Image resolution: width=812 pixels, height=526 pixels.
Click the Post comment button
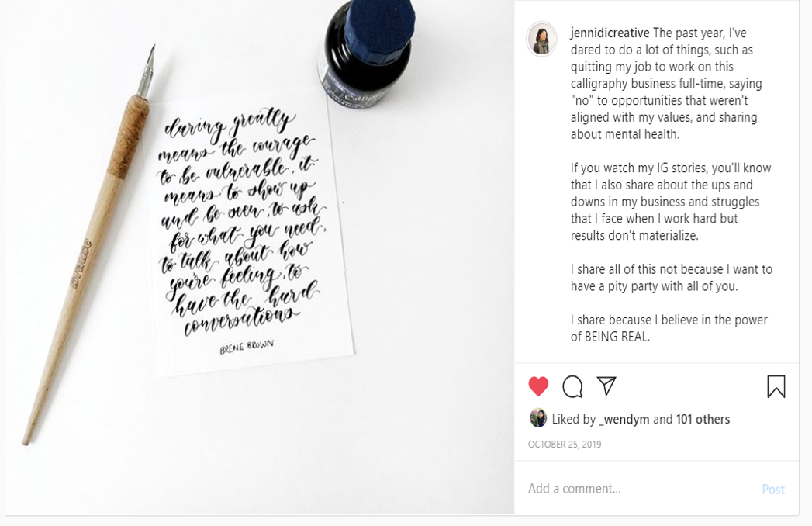(773, 490)
